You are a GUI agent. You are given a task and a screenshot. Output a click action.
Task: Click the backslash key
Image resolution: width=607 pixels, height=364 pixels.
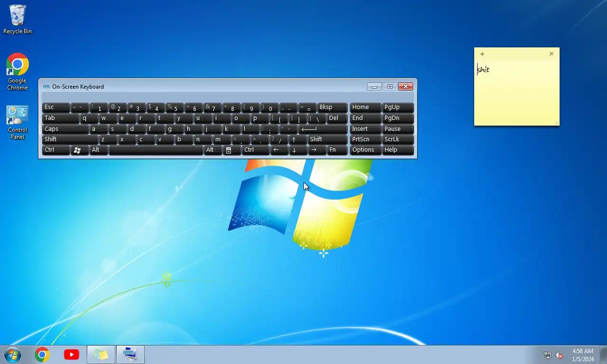point(317,118)
